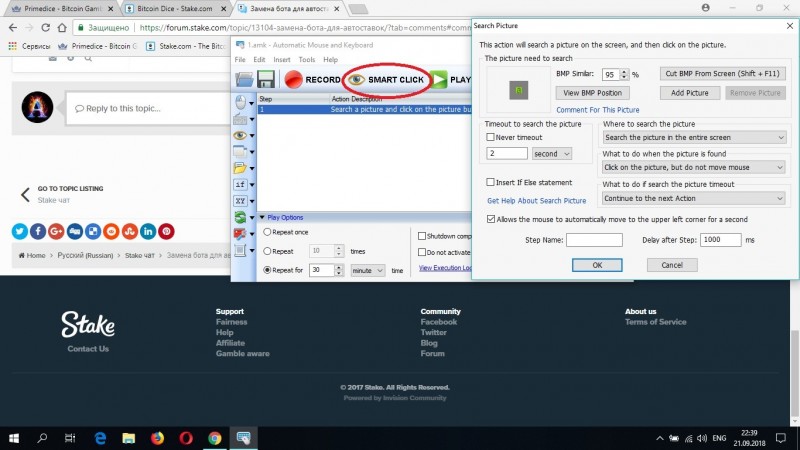Cancel the Search Picture dialog
Screen dimensions: 800x450
pos(672,265)
